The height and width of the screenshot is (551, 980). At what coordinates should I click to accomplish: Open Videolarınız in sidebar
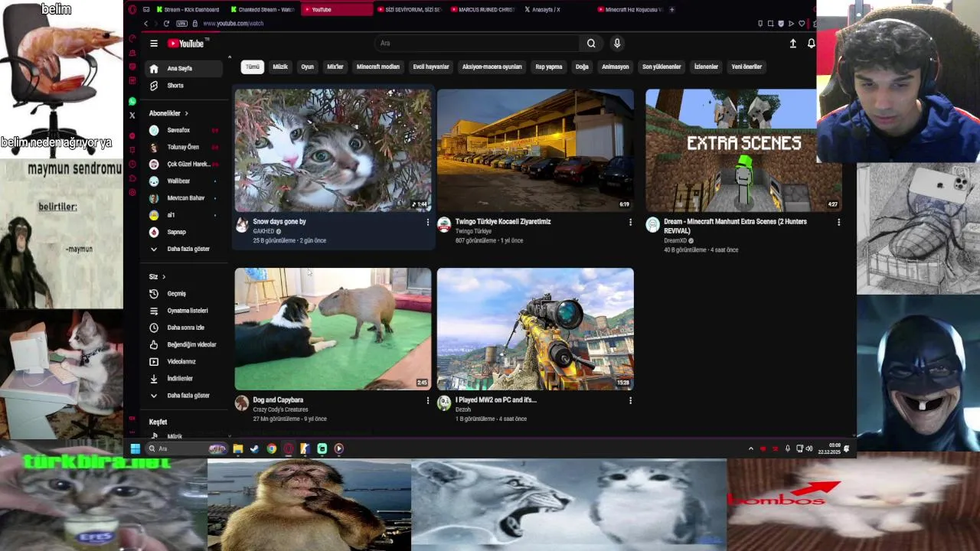click(185, 361)
